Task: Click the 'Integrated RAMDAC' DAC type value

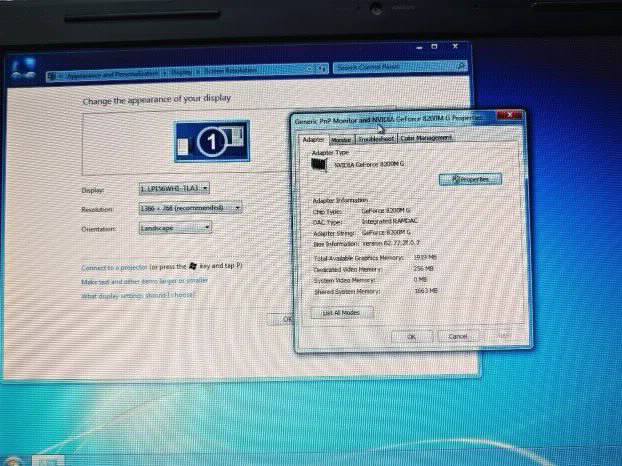Action: point(390,221)
